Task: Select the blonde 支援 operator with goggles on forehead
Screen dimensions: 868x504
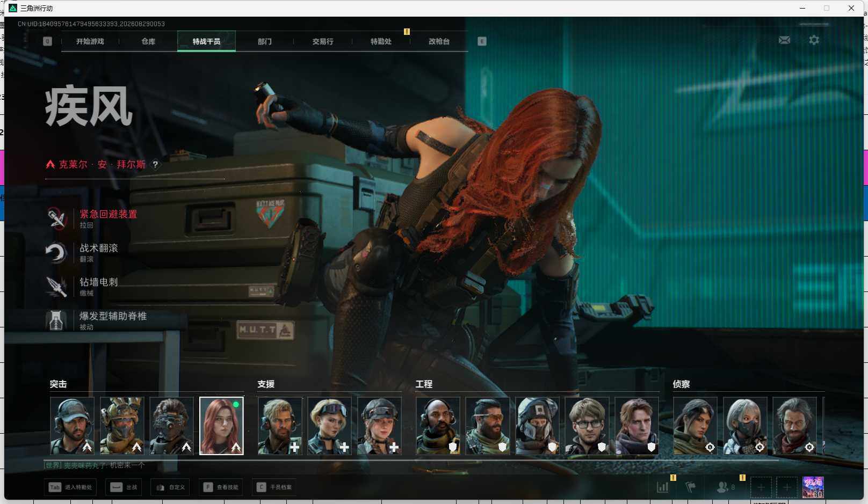Action: pos(330,426)
